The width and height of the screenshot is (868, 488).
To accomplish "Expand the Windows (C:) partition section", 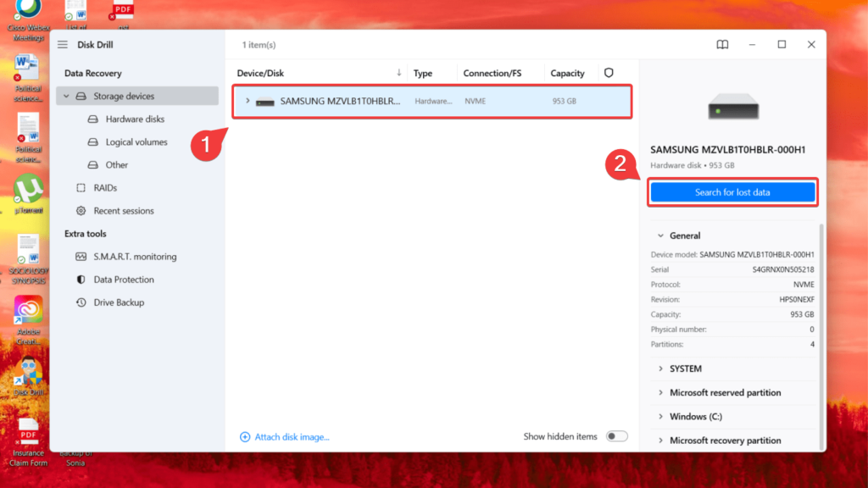I will click(660, 417).
